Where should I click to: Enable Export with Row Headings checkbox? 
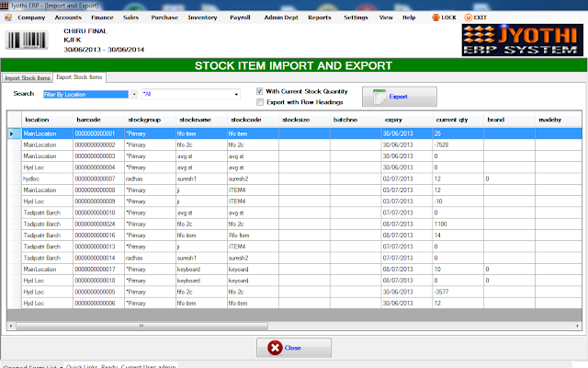click(x=259, y=102)
